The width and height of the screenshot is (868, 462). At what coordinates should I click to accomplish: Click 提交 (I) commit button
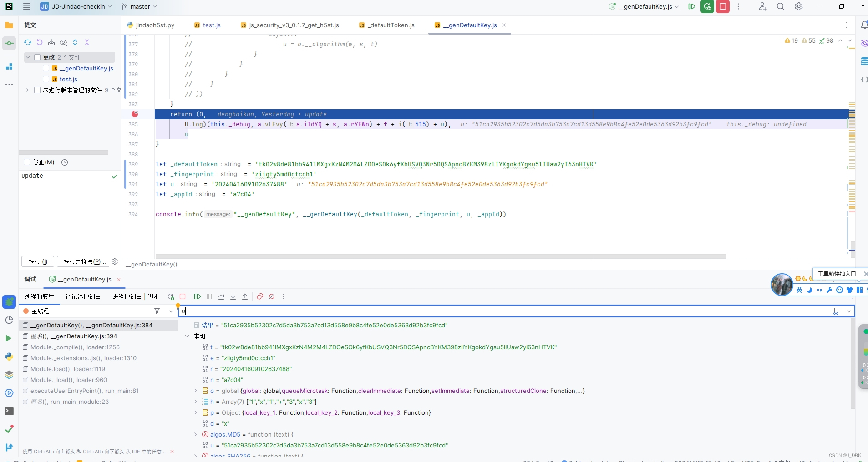[x=38, y=261]
